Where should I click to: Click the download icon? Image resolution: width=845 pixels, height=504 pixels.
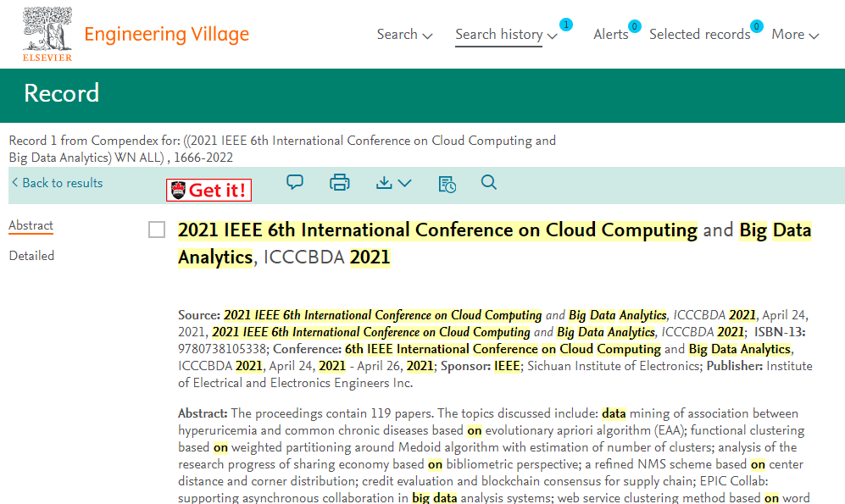coord(384,182)
